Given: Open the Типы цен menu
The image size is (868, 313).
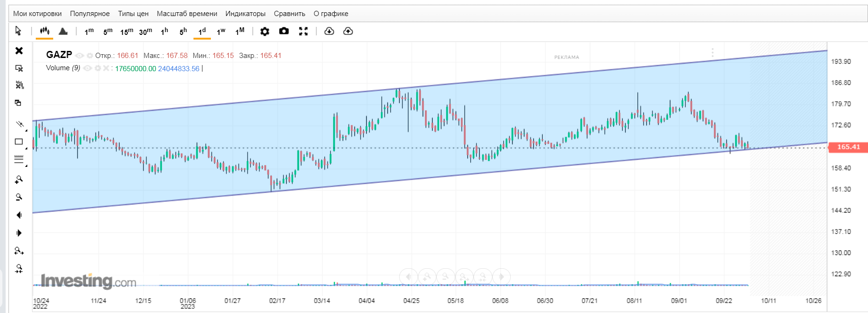Looking at the screenshot, I should pos(133,14).
